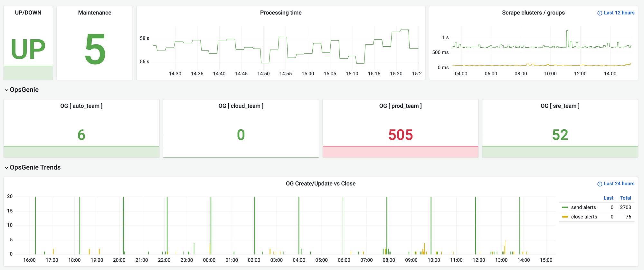Click the green send alerts color swatch
This screenshot has height=270, width=644.
(565, 208)
